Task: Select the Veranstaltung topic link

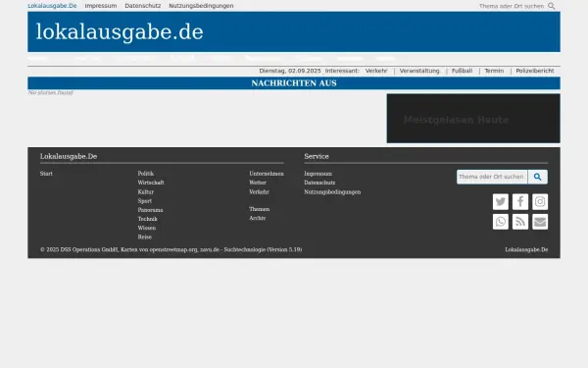Action: pyautogui.click(x=419, y=71)
